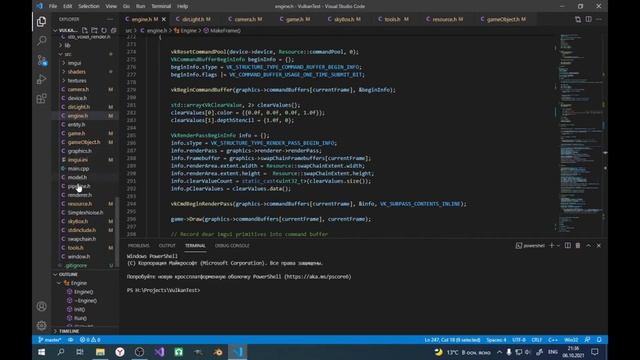Open the editor more actions ellipsis
This screenshot has height=360, width=640.
[599, 19]
